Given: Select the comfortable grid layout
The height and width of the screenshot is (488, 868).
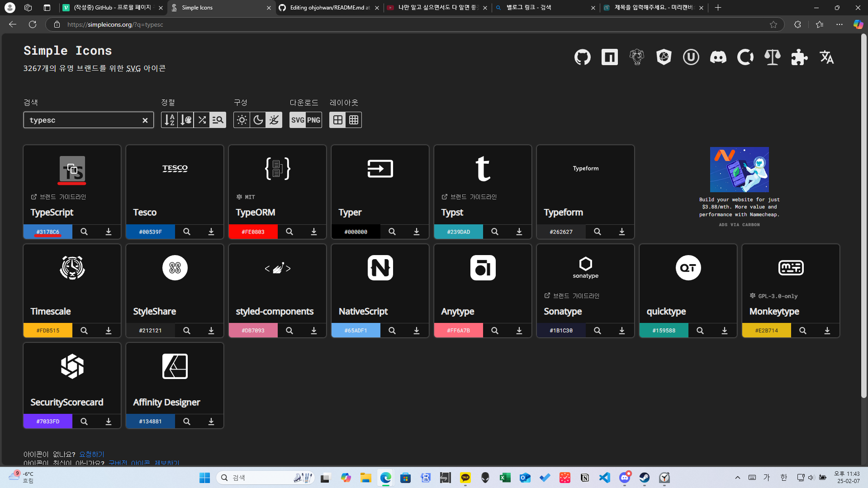Looking at the screenshot, I should click(337, 120).
